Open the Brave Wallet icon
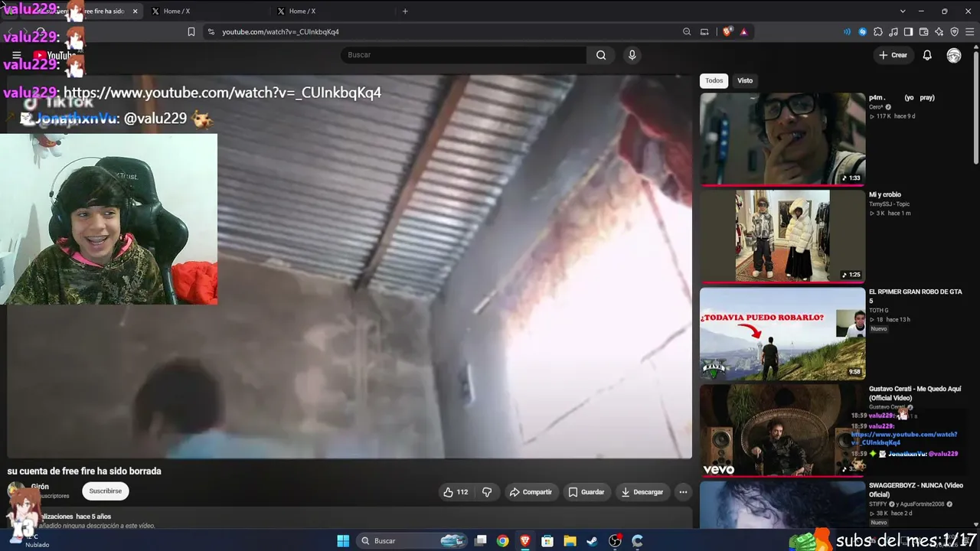Image resolution: width=980 pixels, height=551 pixels. (924, 31)
